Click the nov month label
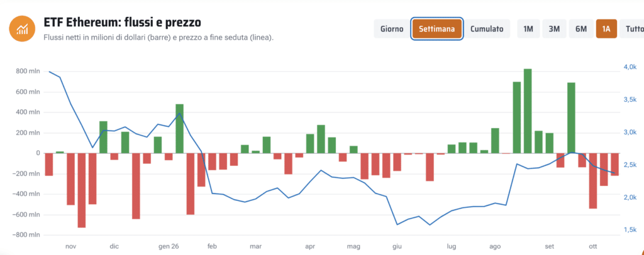Screen dimensions: 644x255 click(x=70, y=246)
